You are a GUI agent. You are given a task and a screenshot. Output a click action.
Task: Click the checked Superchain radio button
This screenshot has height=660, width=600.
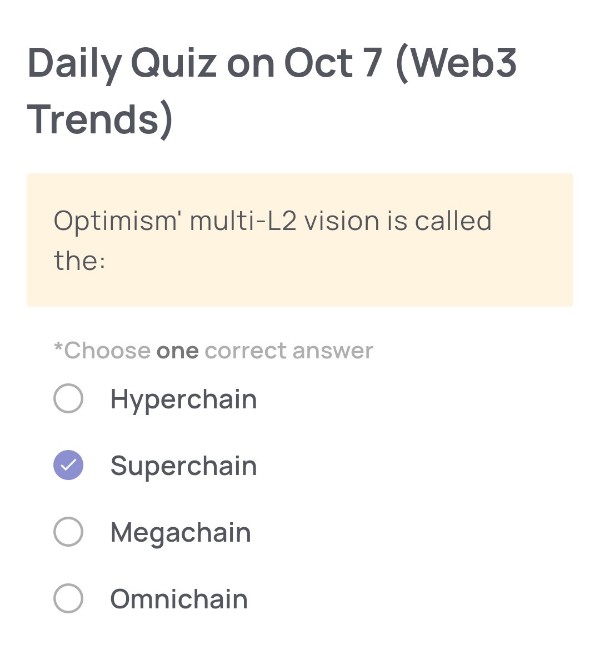[x=68, y=466]
